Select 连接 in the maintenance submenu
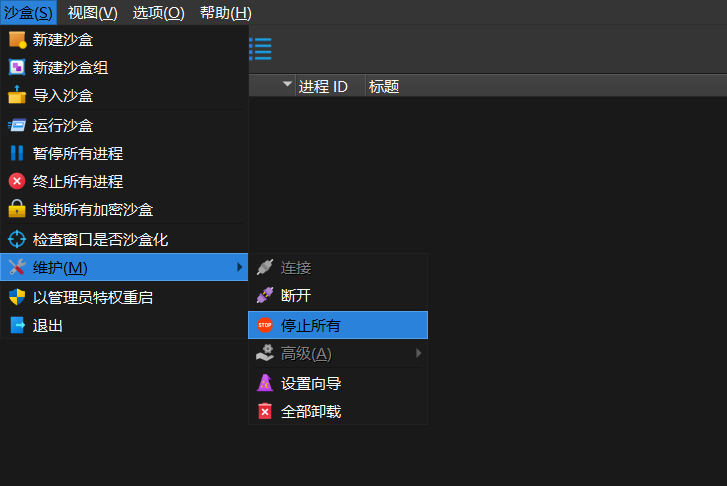 pos(338,268)
